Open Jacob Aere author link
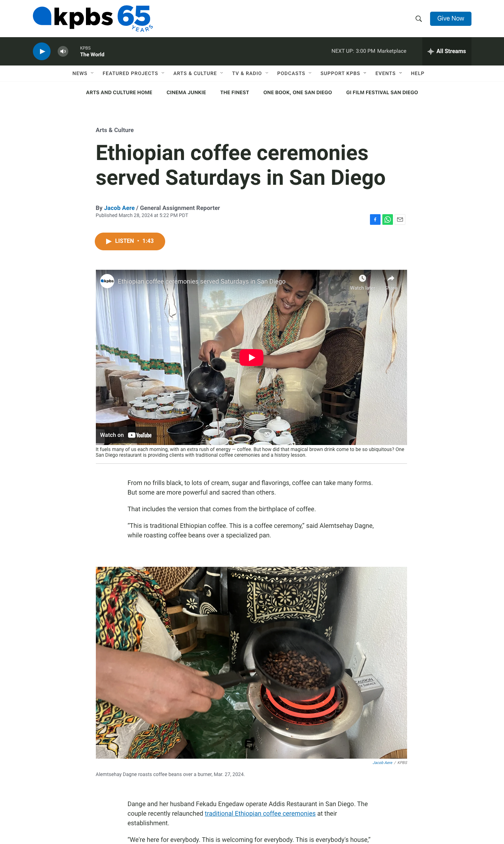Screen dimensions: 504x844 (x=119, y=208)
